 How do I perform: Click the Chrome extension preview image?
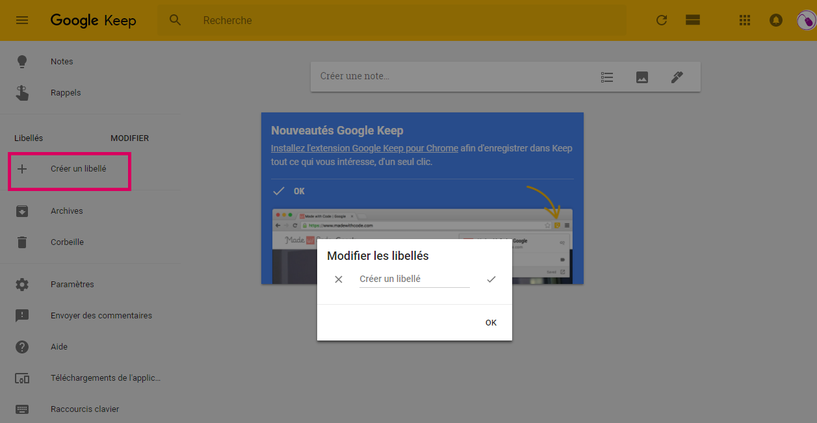coord(422,246)
